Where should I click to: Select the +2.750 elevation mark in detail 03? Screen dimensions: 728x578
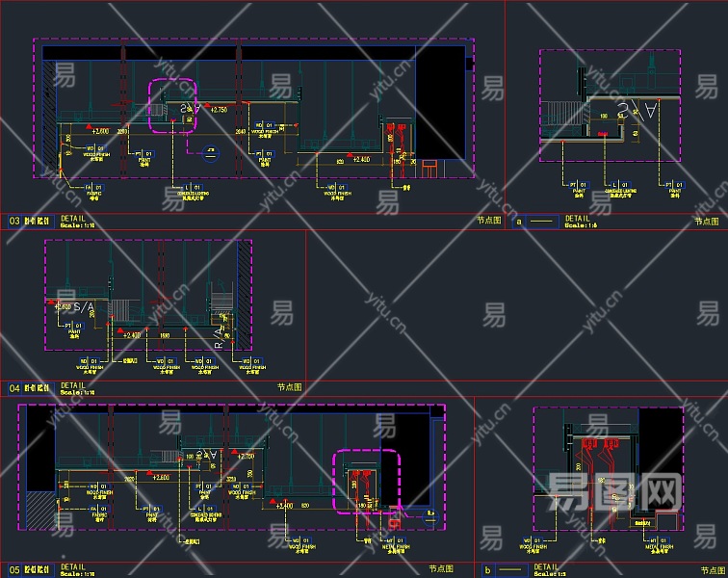(x=219, y=110)
